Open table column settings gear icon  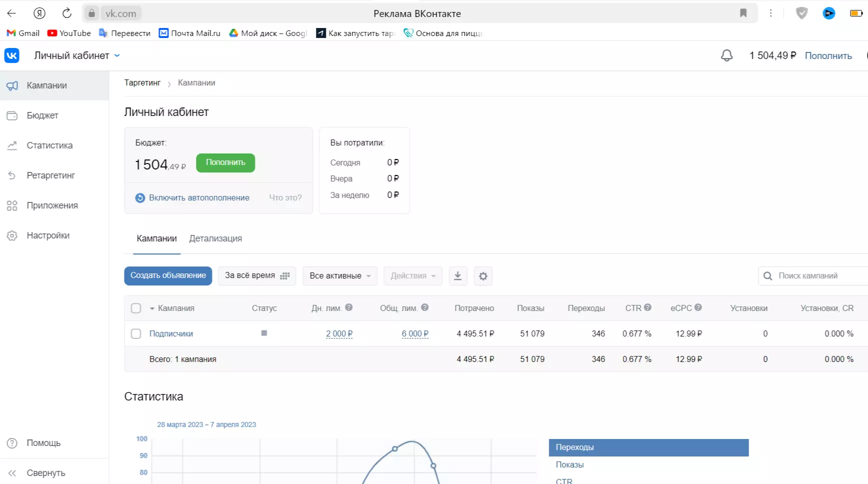click(483, 276)
